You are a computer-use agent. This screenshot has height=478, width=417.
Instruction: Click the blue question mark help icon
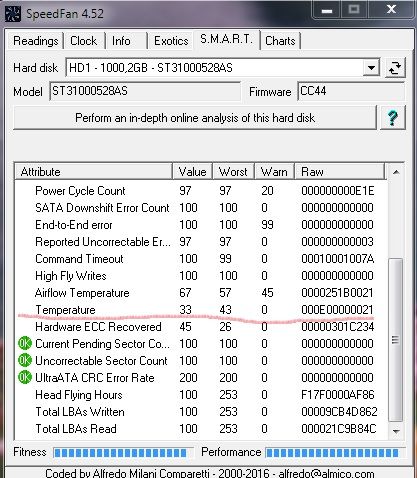pyautogui.click(x=393, y=118)
